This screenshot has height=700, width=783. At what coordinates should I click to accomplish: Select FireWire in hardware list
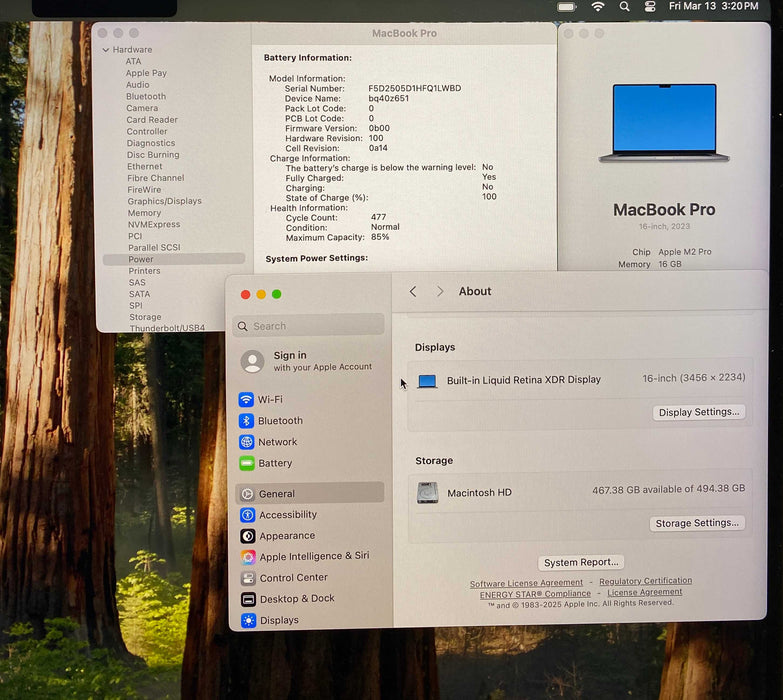[x=144, y=190]
